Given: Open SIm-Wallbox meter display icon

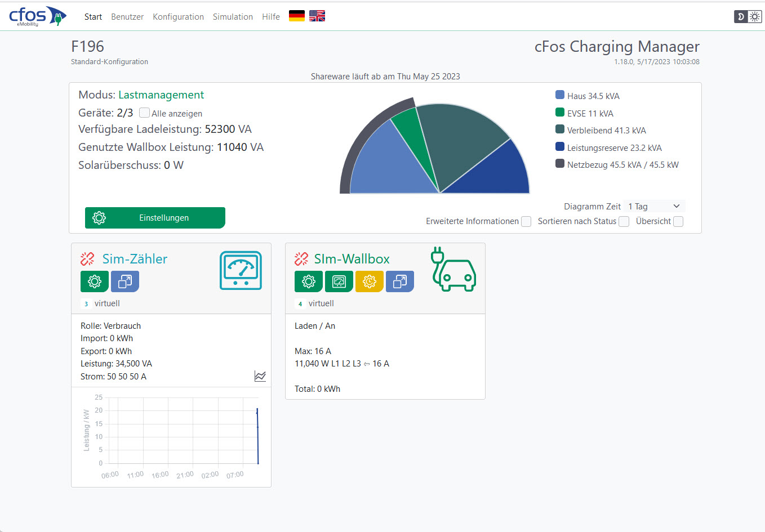Looking at the screenshot, I should click(339, 281).
